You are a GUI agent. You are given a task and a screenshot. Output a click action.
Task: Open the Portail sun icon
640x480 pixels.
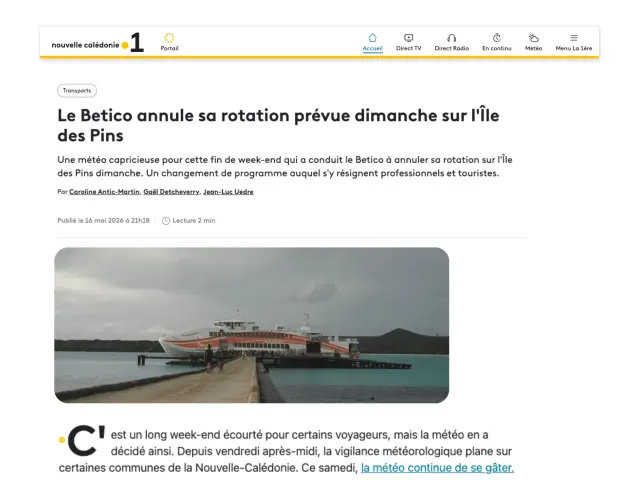pos(169,38)
